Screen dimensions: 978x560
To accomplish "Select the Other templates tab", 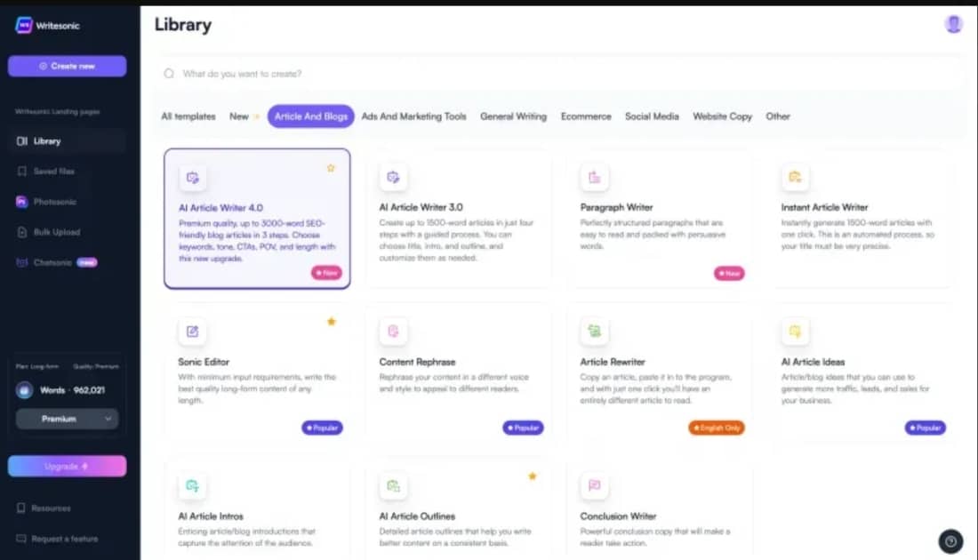I will pyautogui.click(x=778, y=116).
